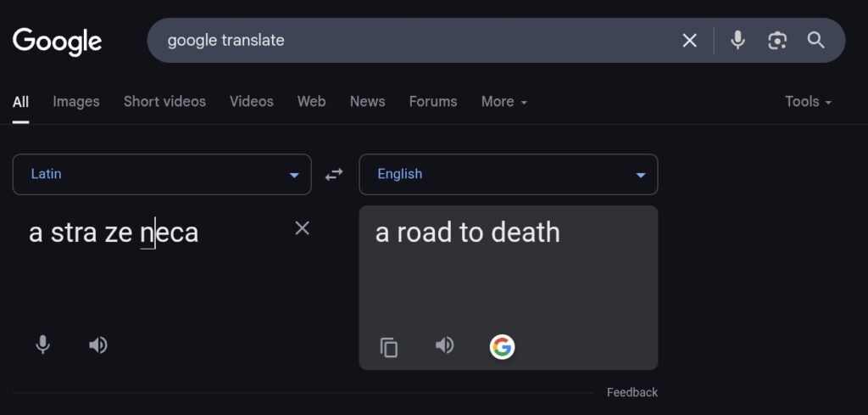The width and height of the screenshot is (868, 415).
Task: Clear the Latin source text
Action: [x=303, y=228]
